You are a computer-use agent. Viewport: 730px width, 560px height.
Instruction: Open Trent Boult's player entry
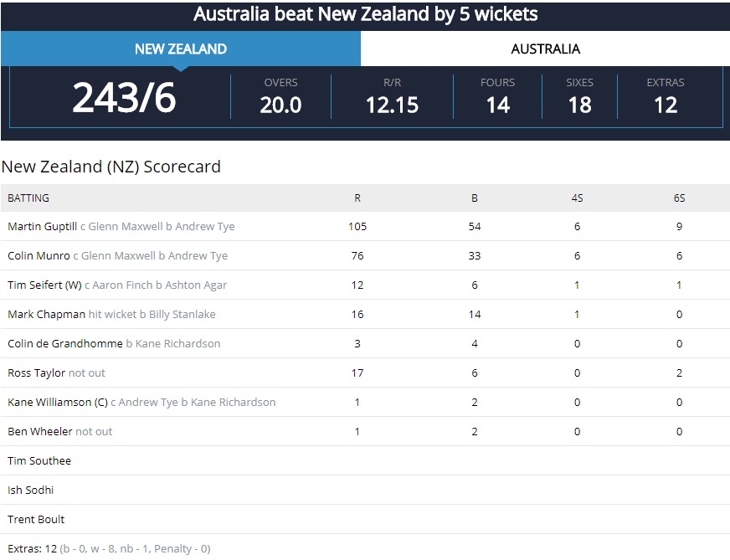tap(36, 520)
